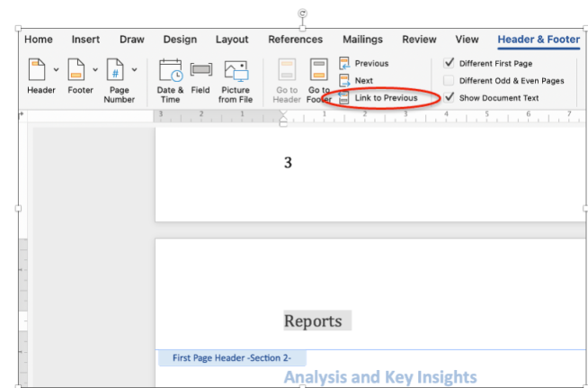The image size is (588, 388).
Task: Expand the Header dropdown arrow
Action: pyautogui.click(x=56, y=69)
